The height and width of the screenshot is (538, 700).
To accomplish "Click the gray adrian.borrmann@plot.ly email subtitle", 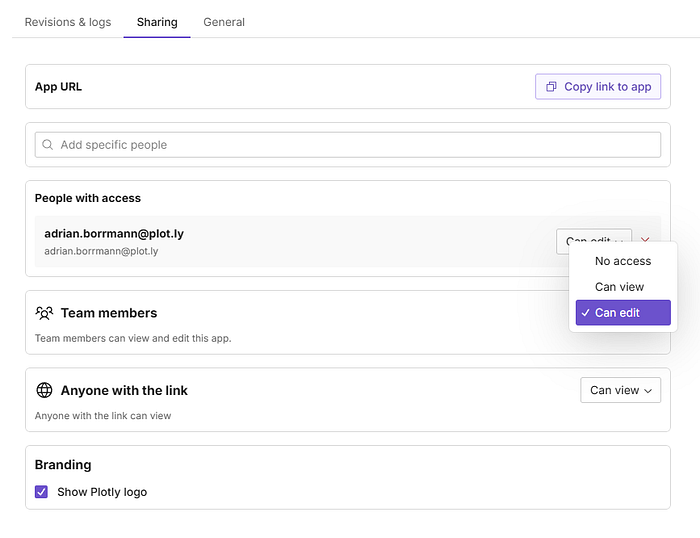I will 101,251.
